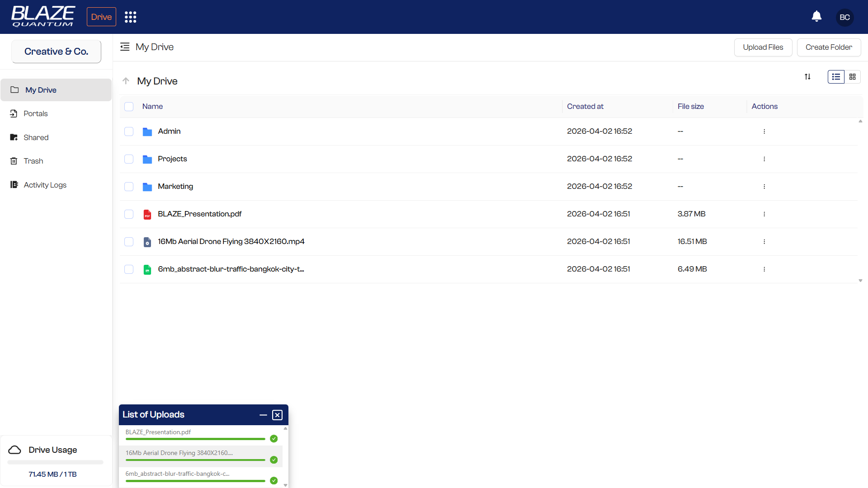
Task: Tick the checkbox for Admin folder
Action: 129,131
